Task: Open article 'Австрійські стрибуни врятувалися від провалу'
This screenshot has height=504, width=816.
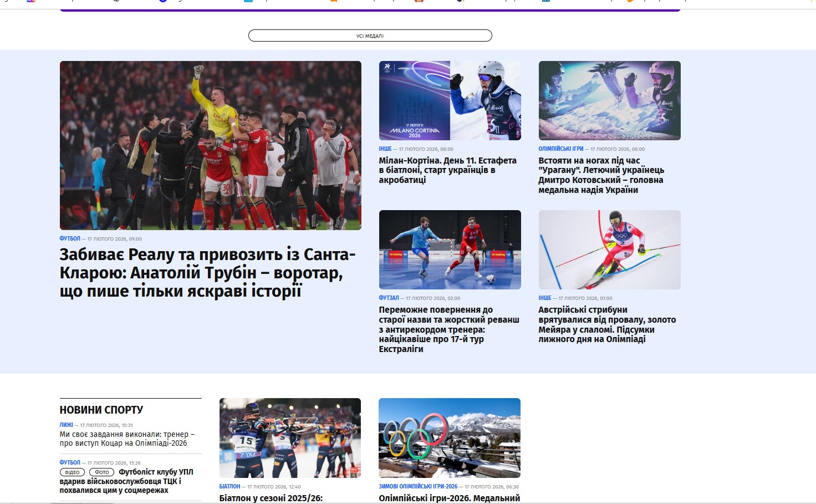Action: click(608, 324)
